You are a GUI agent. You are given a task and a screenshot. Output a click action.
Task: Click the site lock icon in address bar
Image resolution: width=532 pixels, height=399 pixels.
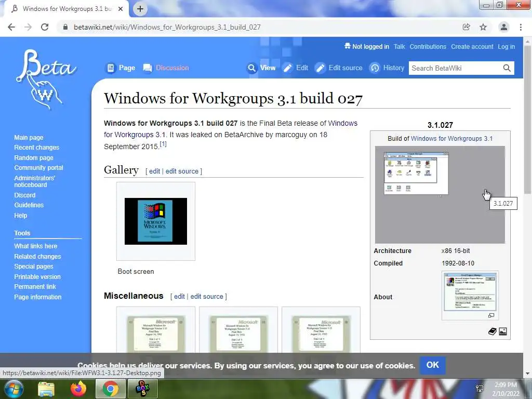(x=65, y=27)
